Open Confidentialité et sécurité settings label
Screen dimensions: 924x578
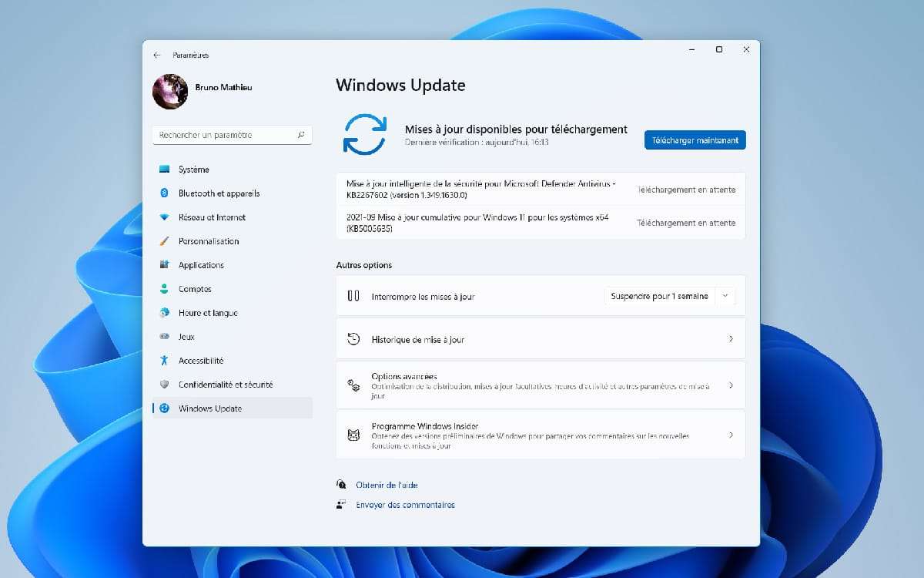[x=226, y=385]
